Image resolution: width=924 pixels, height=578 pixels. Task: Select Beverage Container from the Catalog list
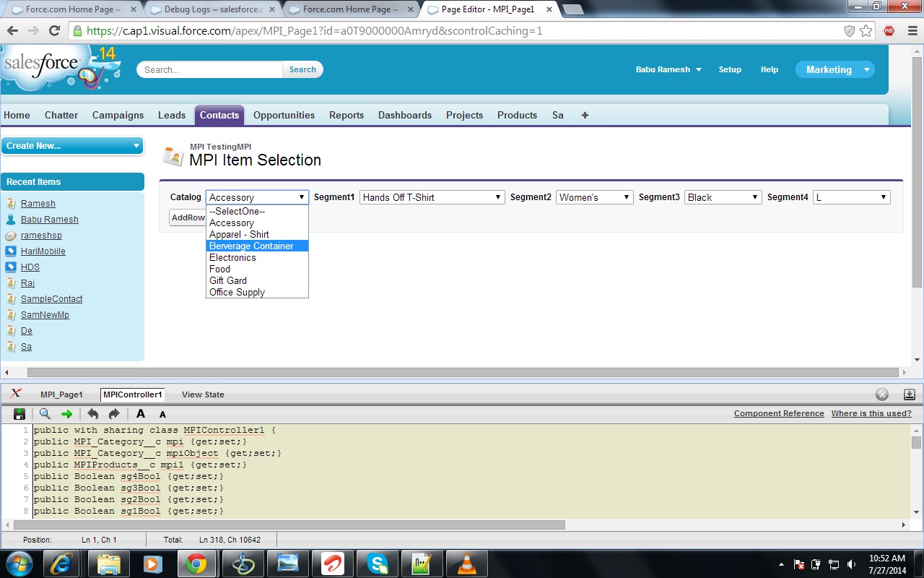click(251, 246)
